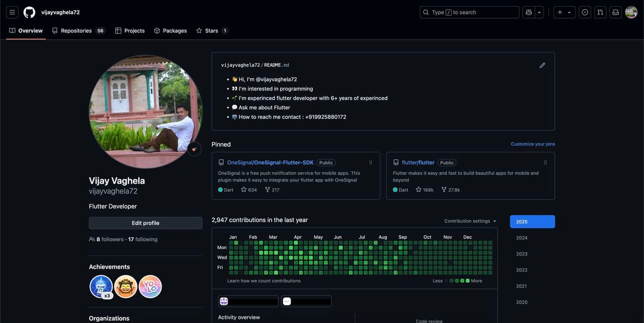Open stargazers of flutter/flutter (168k)

coord(425,190)
